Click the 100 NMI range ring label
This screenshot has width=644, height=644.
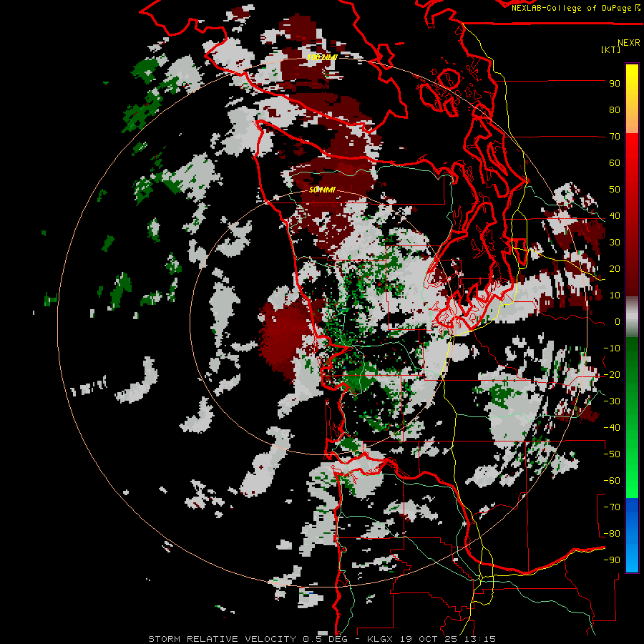click(x=321, y=57)
